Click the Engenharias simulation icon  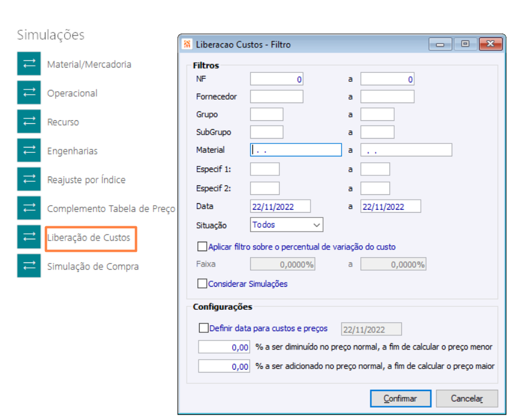coord(29,150)
